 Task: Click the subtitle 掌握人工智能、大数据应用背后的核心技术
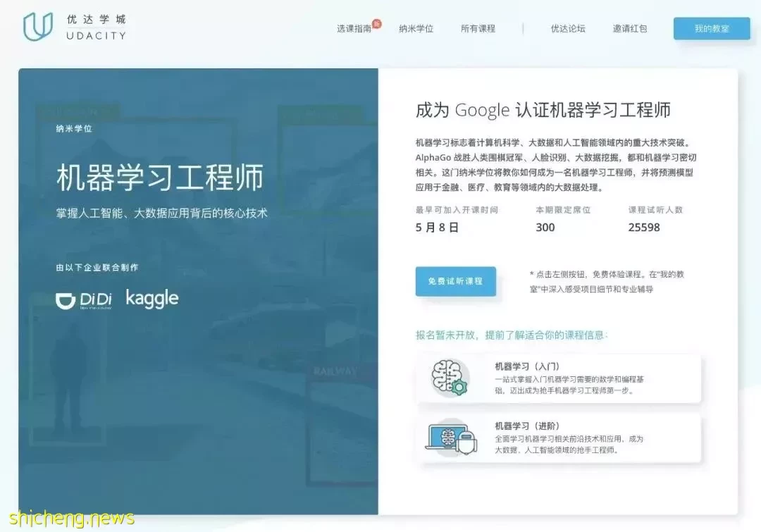(x=161, y=213)
